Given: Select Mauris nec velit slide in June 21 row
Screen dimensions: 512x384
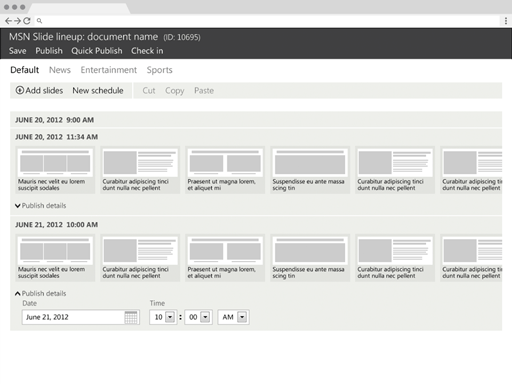Looking at the screenshot, I should coord(55,258).
